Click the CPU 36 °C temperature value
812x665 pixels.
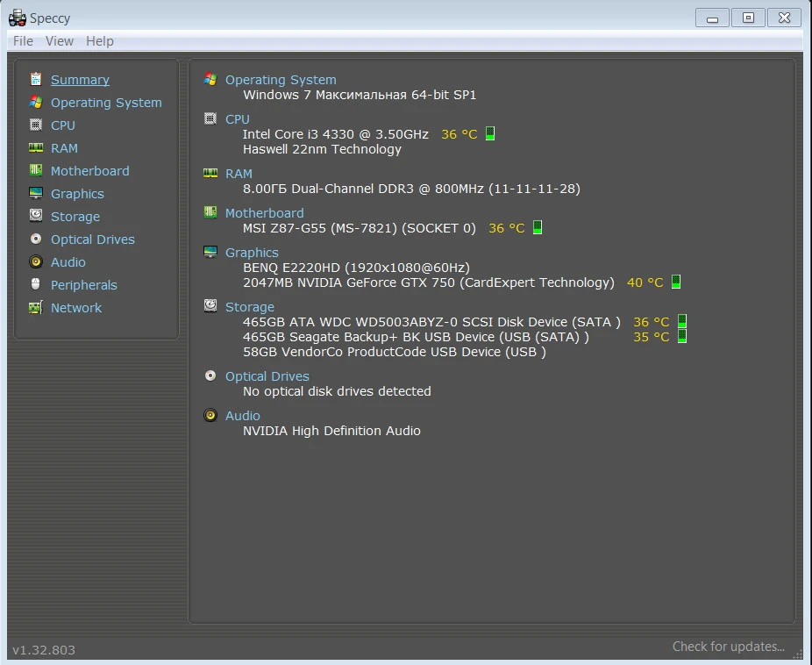click(459, 134)
